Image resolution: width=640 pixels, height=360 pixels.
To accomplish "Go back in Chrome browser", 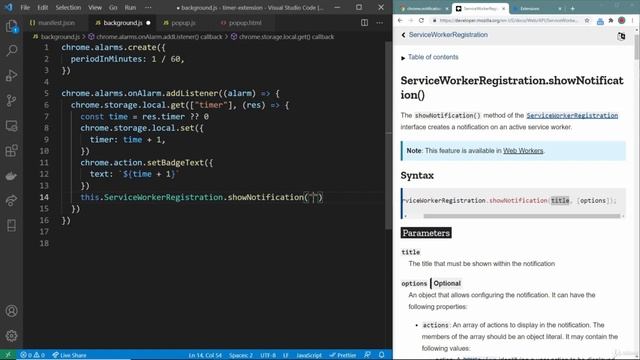I will click(400, 20).
